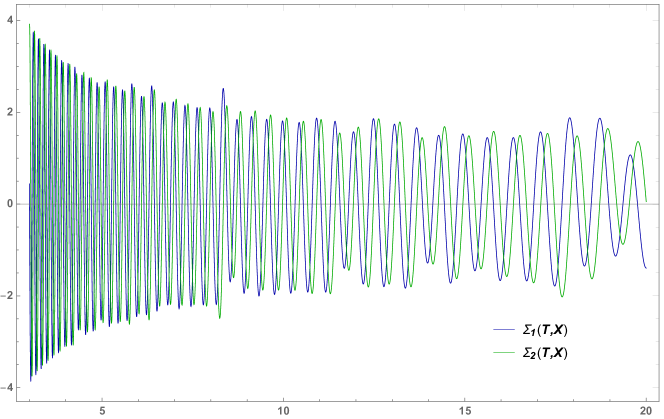Click the green legend line sample
Screen dimensions: 664x419
pyautogui.click(x=504, y=352)
